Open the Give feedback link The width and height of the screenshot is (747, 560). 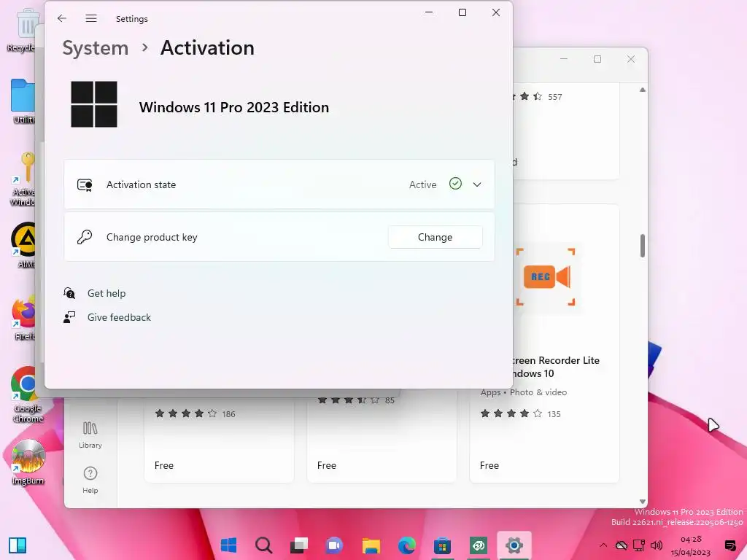(119, 317)
